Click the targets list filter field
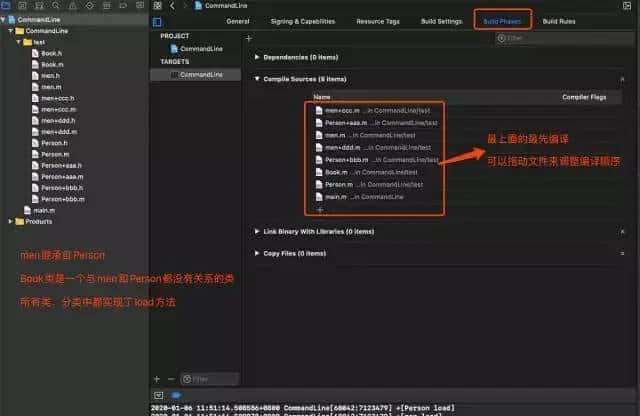 209,379
